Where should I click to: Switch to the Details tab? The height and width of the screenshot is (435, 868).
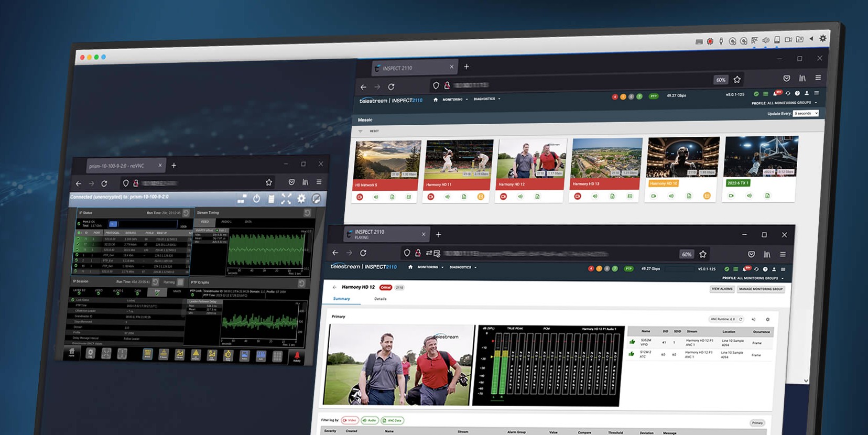tap(381, 299)
